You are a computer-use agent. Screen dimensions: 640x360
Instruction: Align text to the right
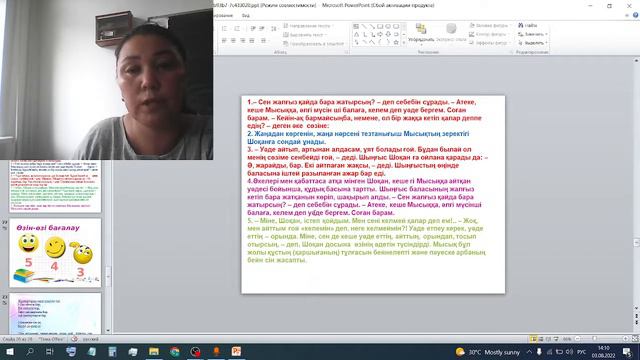pyautogui.click(x=242, y=41)
